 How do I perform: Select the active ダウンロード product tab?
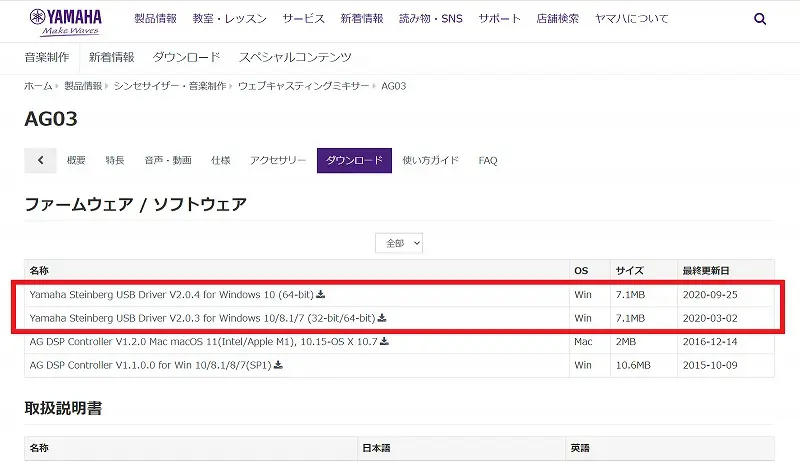(x=354, y=160)
